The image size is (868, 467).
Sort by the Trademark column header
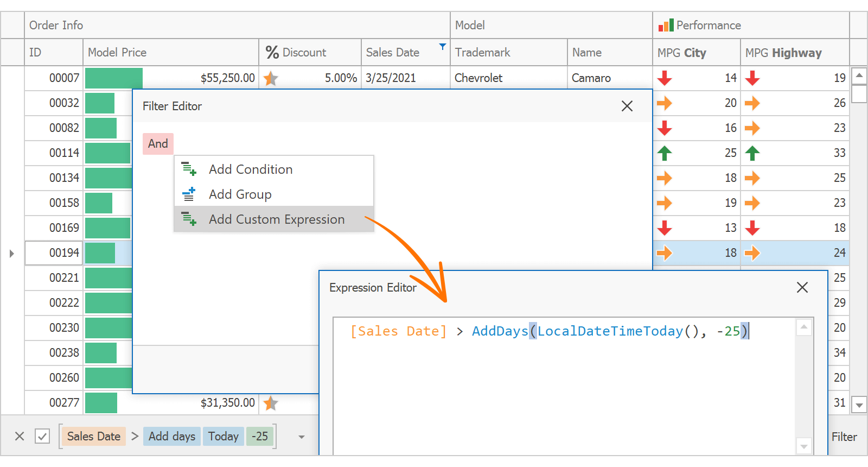(509, 53)
